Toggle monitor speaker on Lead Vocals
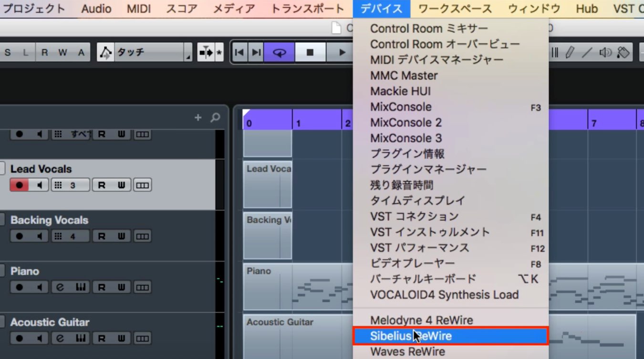This screenshot has height=359, width=644. click(x=40, y=185)
